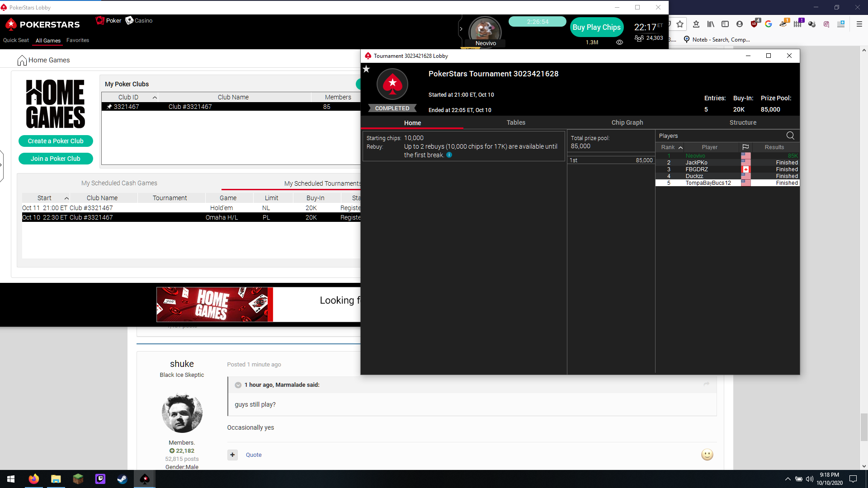Select Club #3321467 row in My Poker Clubs
Screen dimensions: 868x488
pos(231,107)
